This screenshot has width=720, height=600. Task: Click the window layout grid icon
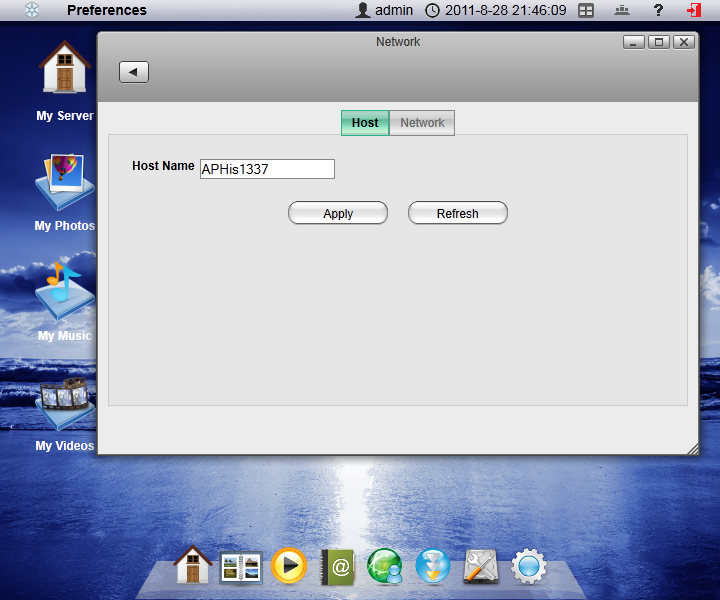(586, 10)
